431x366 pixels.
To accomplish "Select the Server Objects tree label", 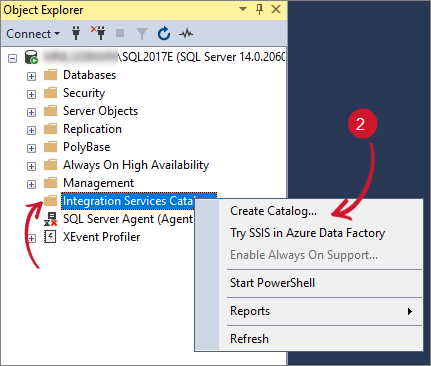I will [100, 111].
